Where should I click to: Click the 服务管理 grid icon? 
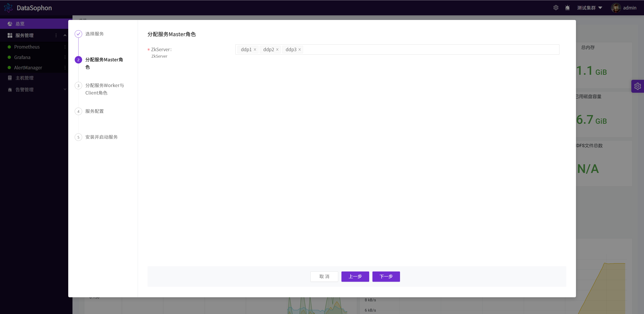click(10, 35)
